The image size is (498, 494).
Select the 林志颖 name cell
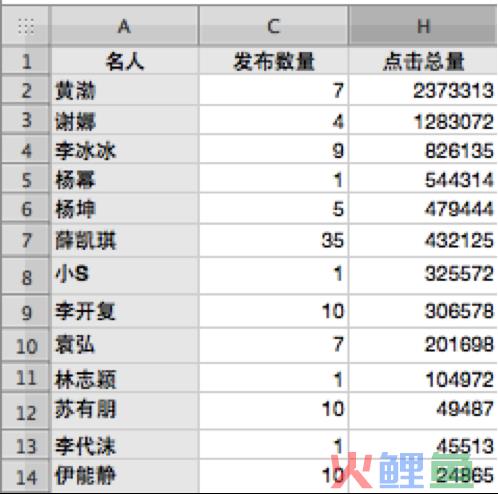(124, 378)
